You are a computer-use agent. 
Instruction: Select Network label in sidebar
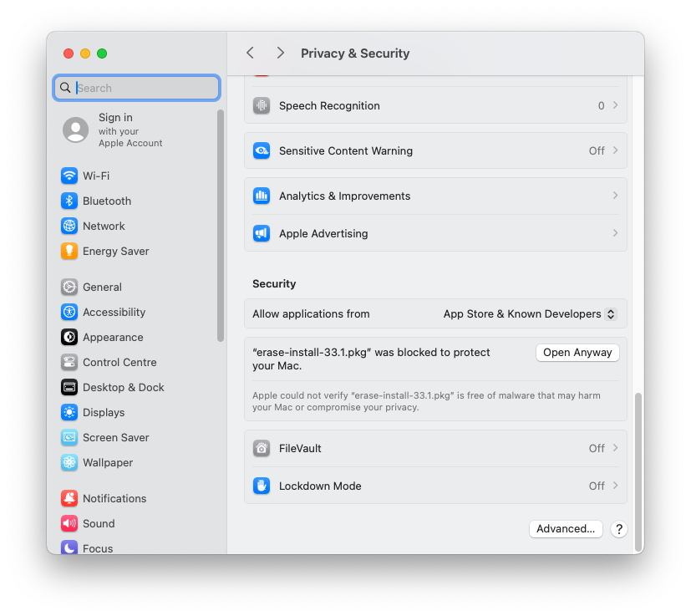tap(104, 226)
